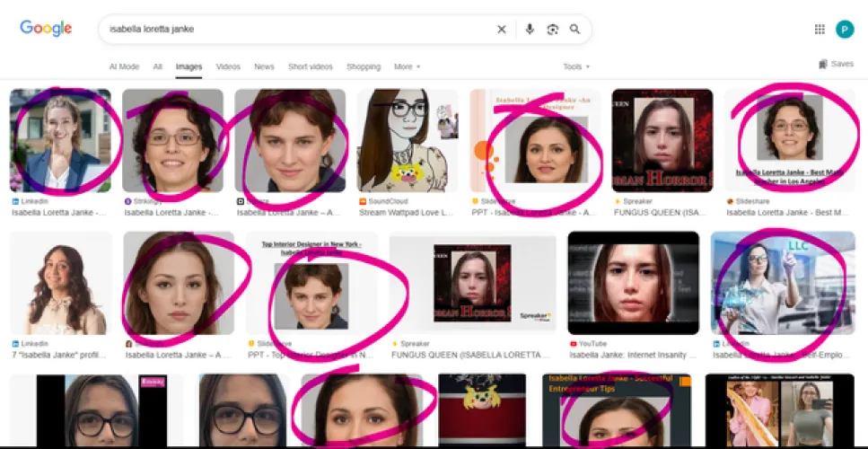868x449 pixels.
Task: Click caption 'Isabella Janke: Internet Insanity'
Action: pos(633,355)
